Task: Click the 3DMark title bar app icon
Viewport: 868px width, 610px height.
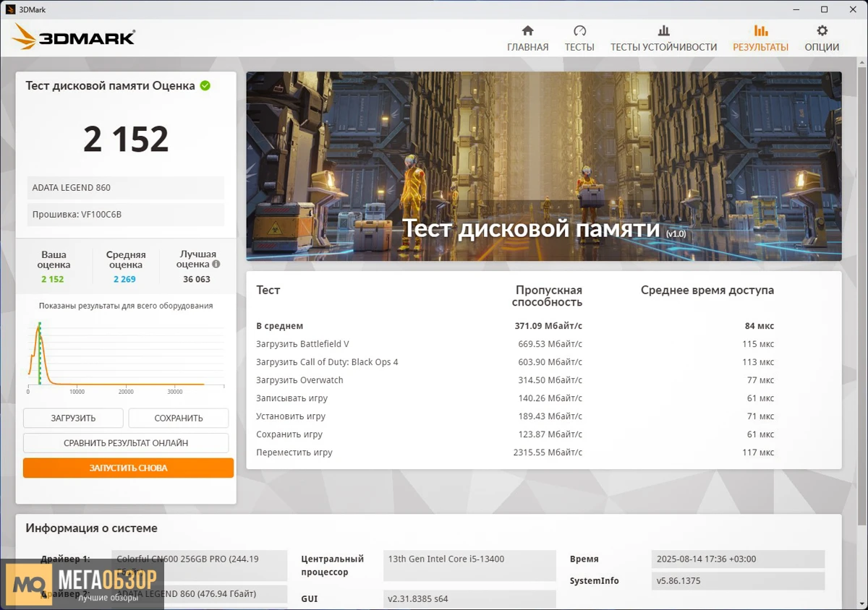Action: click(10, 9)
